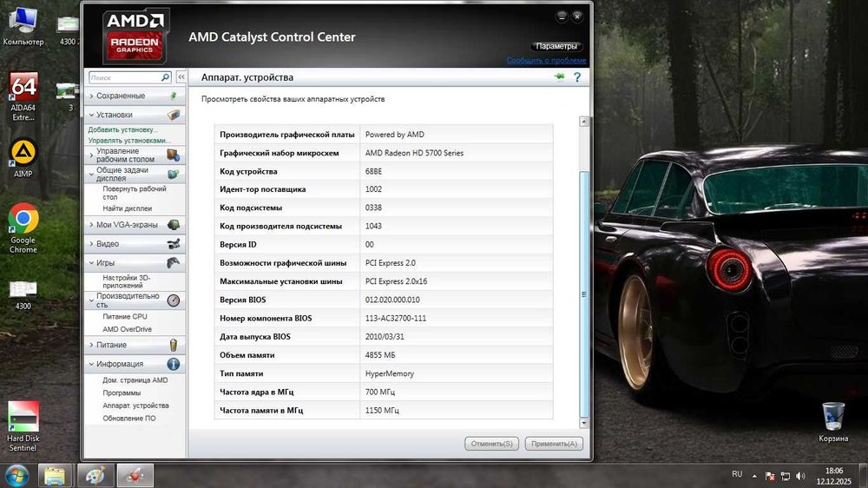The width and height of the screenshot is (868, 488).
Task: Open Настройки 3D-приложений page
Action: pos(126,281)
